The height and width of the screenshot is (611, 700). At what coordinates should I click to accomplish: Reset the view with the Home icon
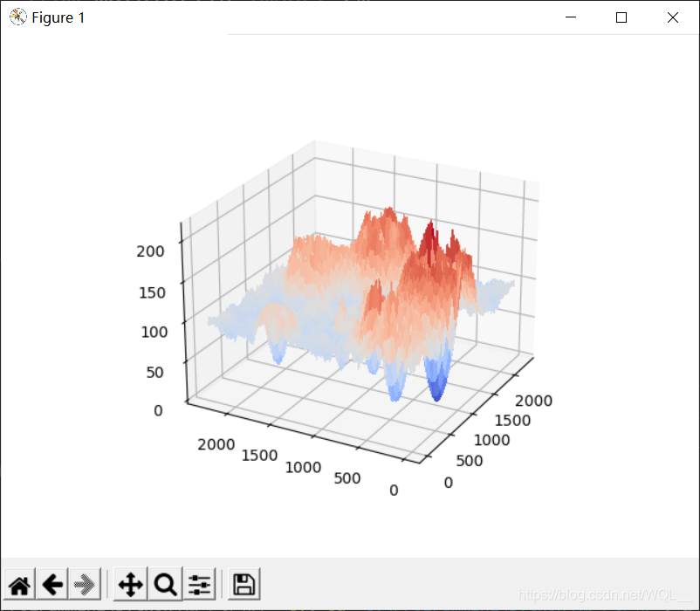(x=19, y=583)
